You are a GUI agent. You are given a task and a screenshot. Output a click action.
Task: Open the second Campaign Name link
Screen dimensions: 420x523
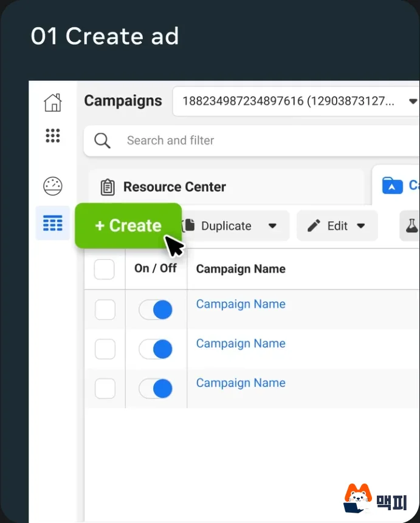point(241,344)
